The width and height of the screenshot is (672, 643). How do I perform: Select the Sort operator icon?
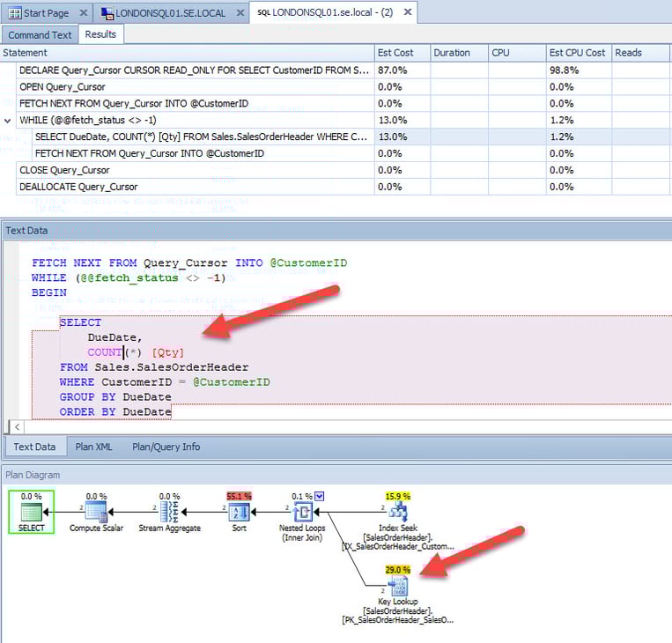[240, 512]
